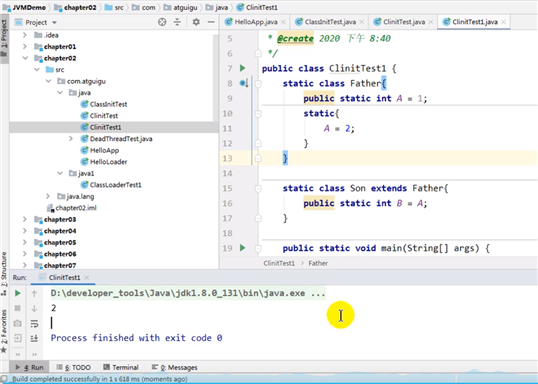Click the dump threads camera icon
This screenshot has width=538, height=384.
pos(17,323)
